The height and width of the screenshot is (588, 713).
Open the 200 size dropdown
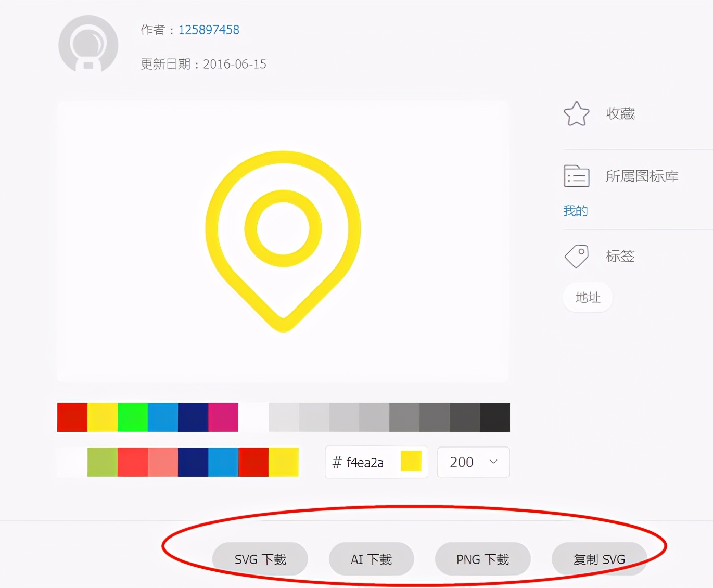[x=474, y=462]
